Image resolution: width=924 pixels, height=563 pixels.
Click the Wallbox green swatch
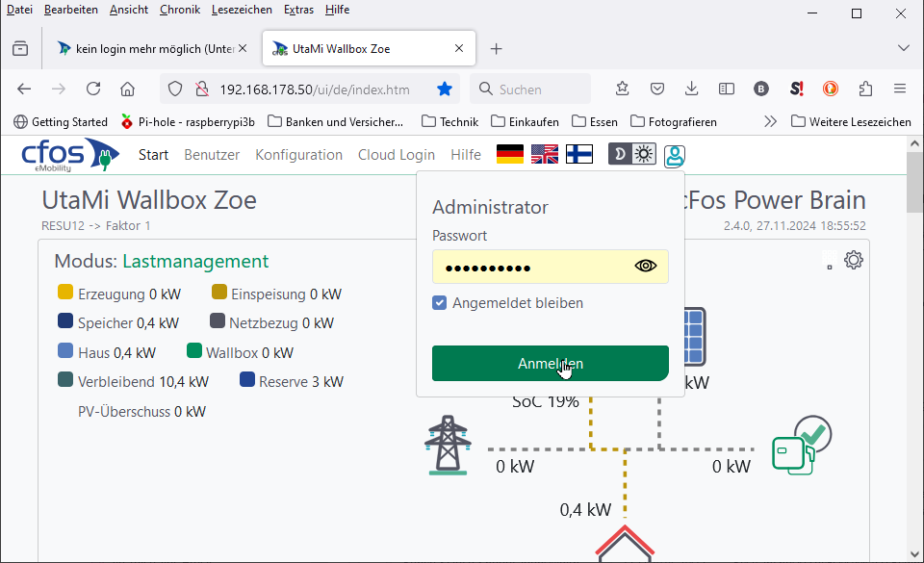[x=194, y=350]
